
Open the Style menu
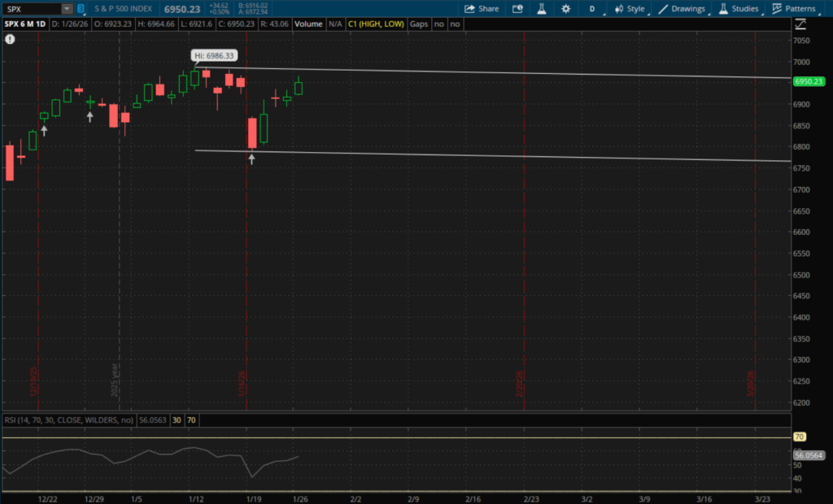(630, 9)
